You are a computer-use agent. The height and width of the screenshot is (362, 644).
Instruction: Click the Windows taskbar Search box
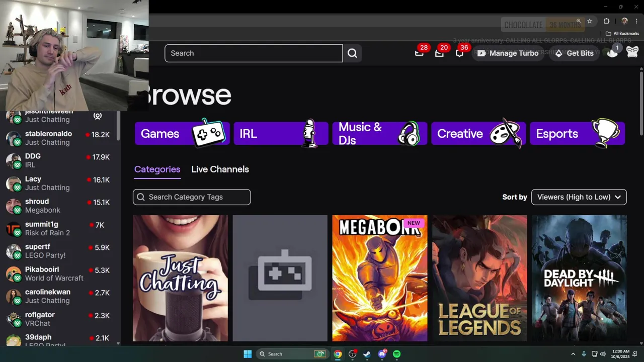[x=292, y=354]
